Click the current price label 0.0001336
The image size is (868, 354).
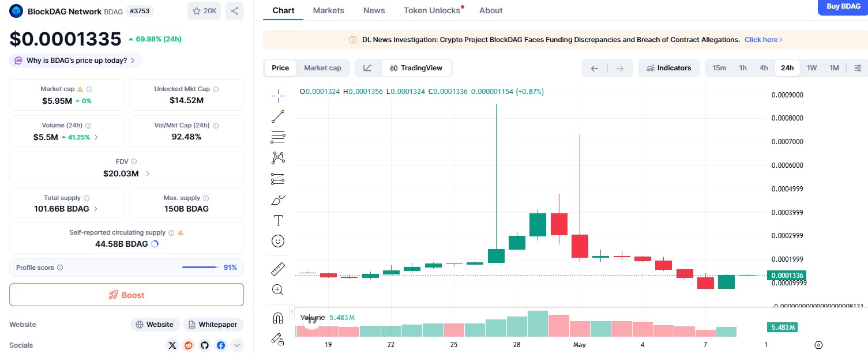click(x=786, y=276)
